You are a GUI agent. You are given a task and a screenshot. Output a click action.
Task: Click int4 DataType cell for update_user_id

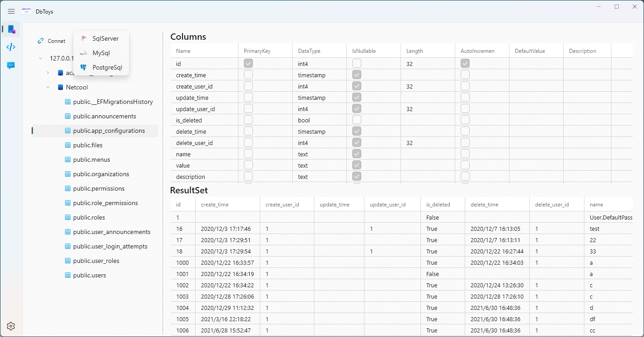click(x=319, y=109)
